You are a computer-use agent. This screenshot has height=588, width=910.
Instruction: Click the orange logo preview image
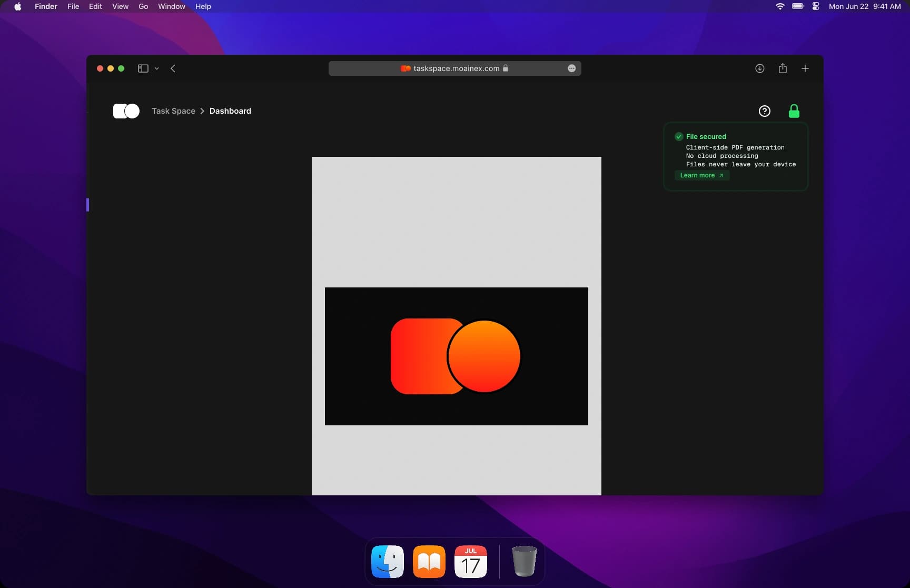457,356
